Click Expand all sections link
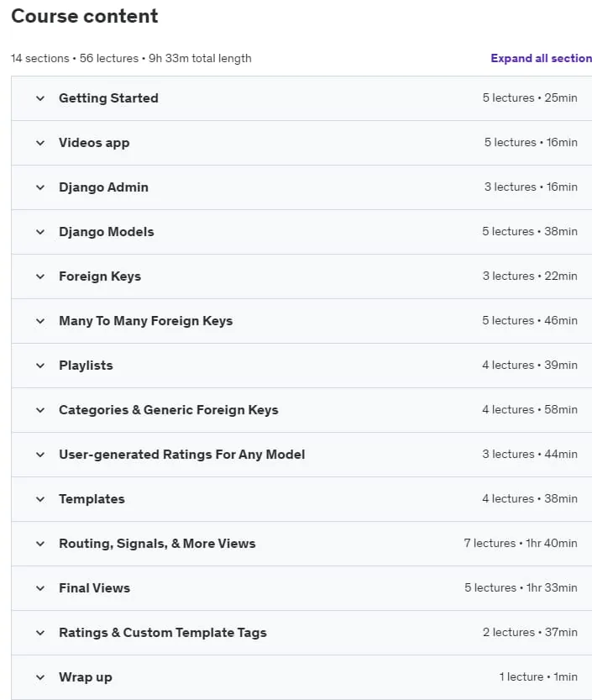The height and width of the screenshot is (700, 592). [541, 58]
